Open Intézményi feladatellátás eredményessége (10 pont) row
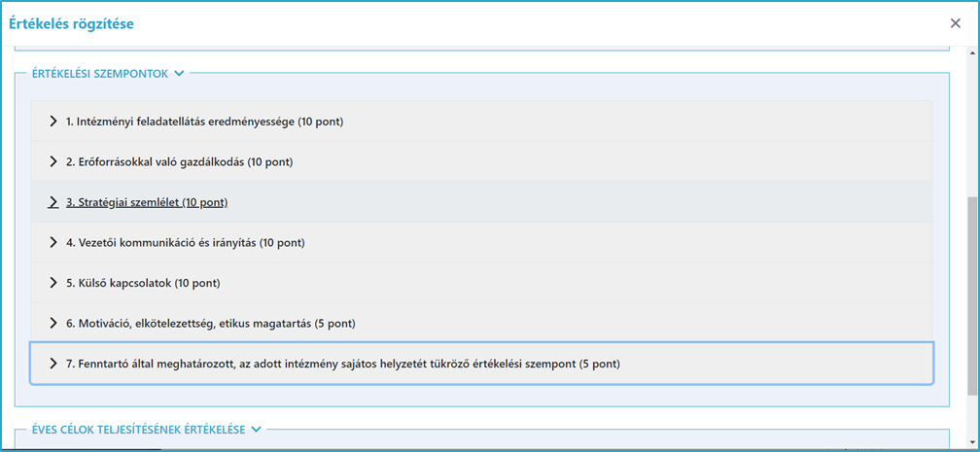The width and height of the screenshot is (980, 452). (481, 122)
